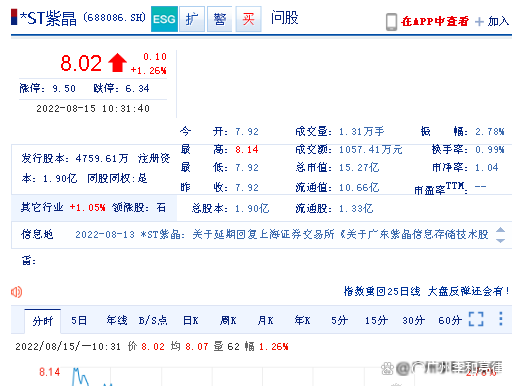Click the speaker announcement icon
The width and height of the screenshot is (512, 386).
pyautogui.click(x=16, y=292)
